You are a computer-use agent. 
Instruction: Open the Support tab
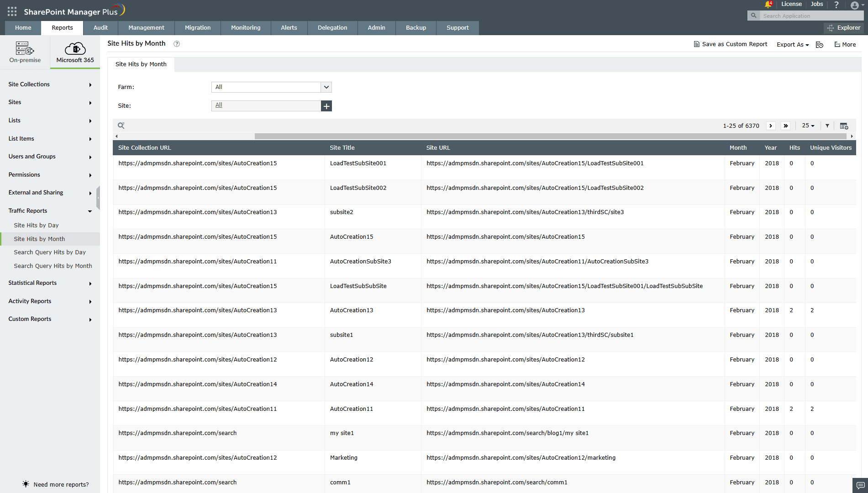coord(458,28)
